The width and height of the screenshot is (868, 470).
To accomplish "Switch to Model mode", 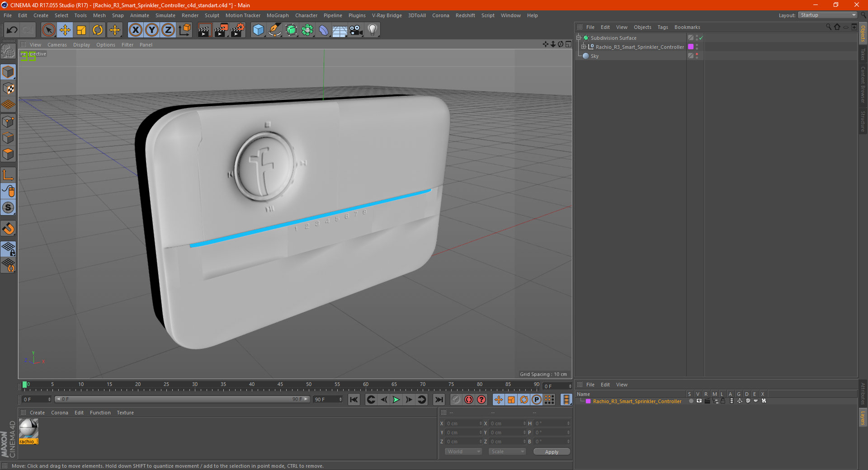I will pyautogui.click(x=8, y=72).
